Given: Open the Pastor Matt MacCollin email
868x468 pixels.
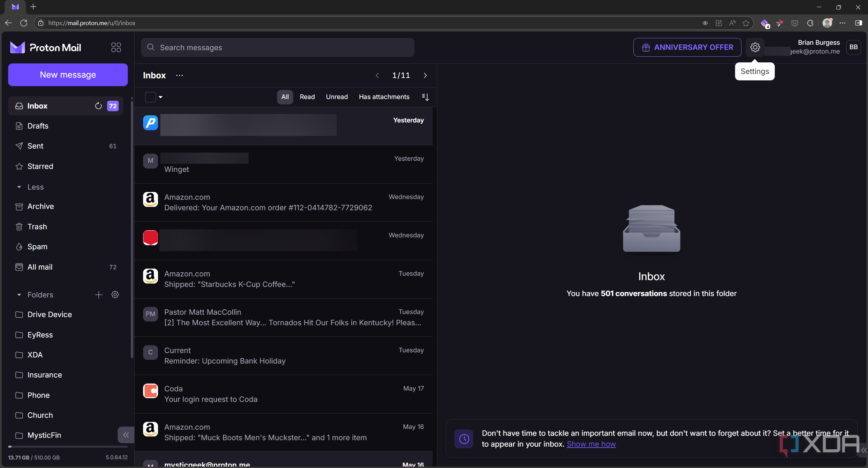Looking at the screenshot, I should (283, 317).
